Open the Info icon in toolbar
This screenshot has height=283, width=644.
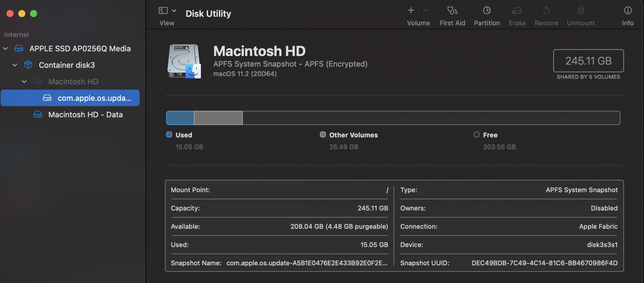click(628, 11)
